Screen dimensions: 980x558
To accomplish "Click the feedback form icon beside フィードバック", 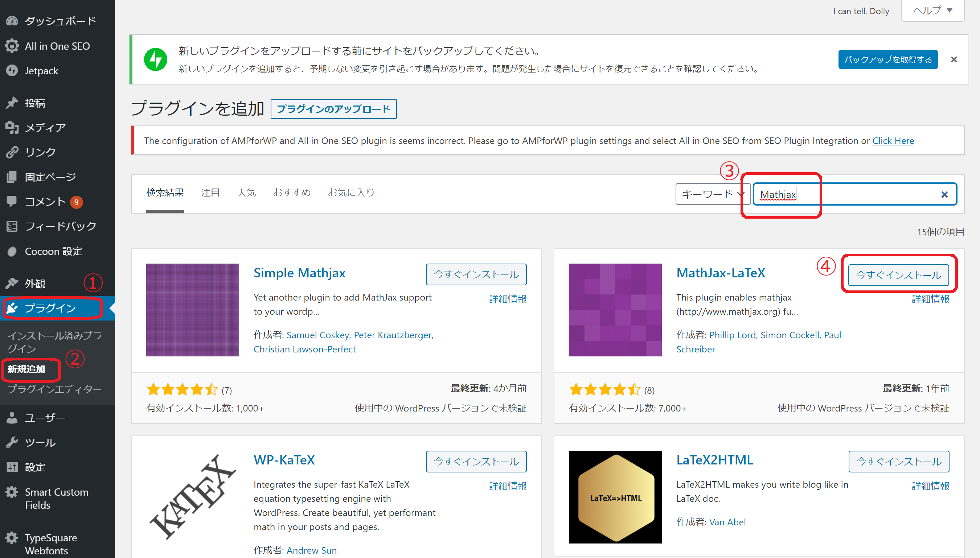I will tap(12, 226).
